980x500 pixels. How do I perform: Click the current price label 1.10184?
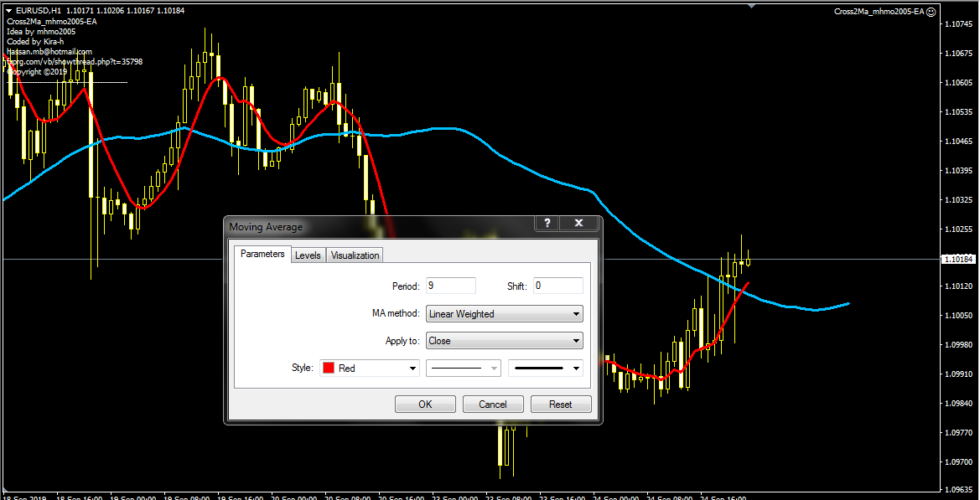(958, 260)
